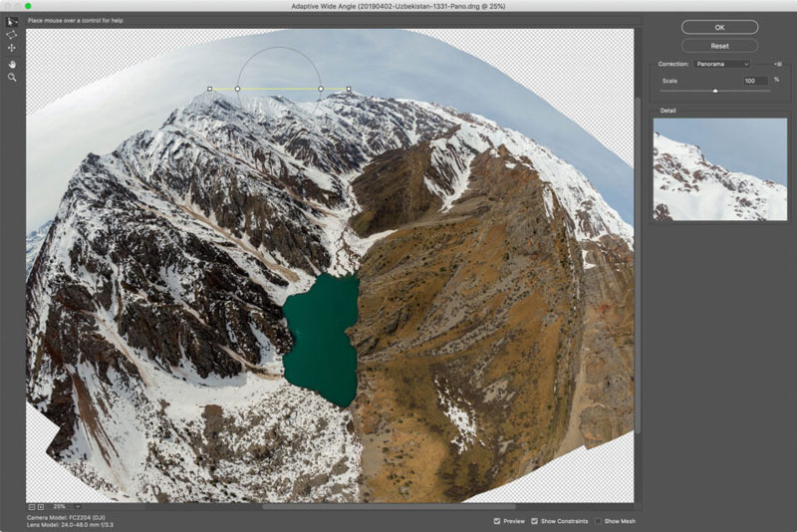Click the zoom in plus button
This screenshot has width=797, height=532.
41,507
